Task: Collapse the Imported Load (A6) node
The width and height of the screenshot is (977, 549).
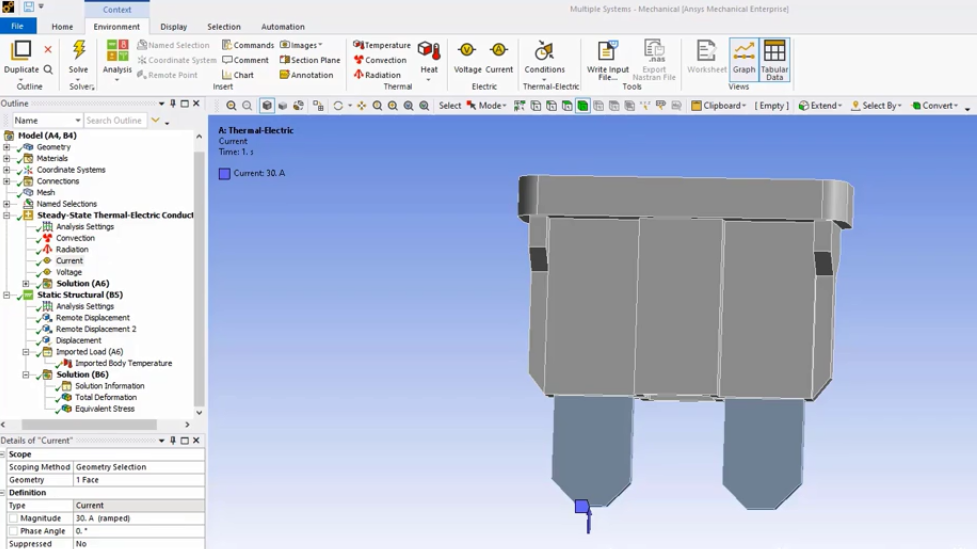Action: pyautogui.click(x=26, y=352)
